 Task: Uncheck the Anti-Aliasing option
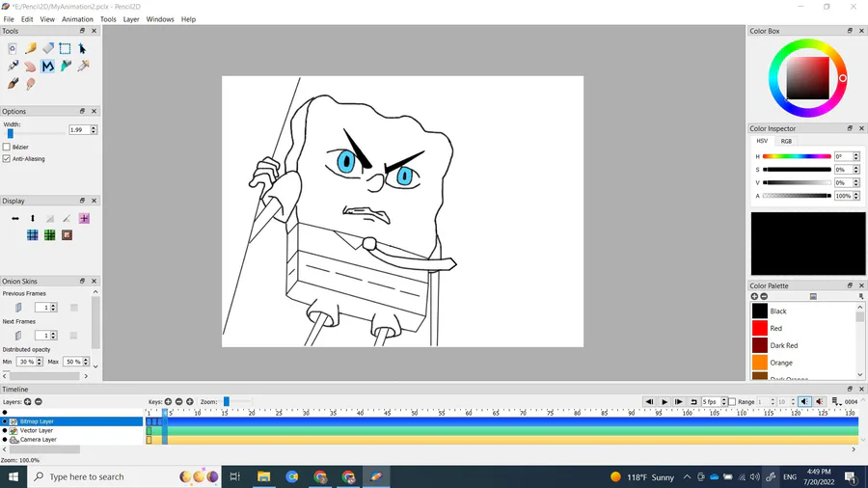(x=7, y=159)
